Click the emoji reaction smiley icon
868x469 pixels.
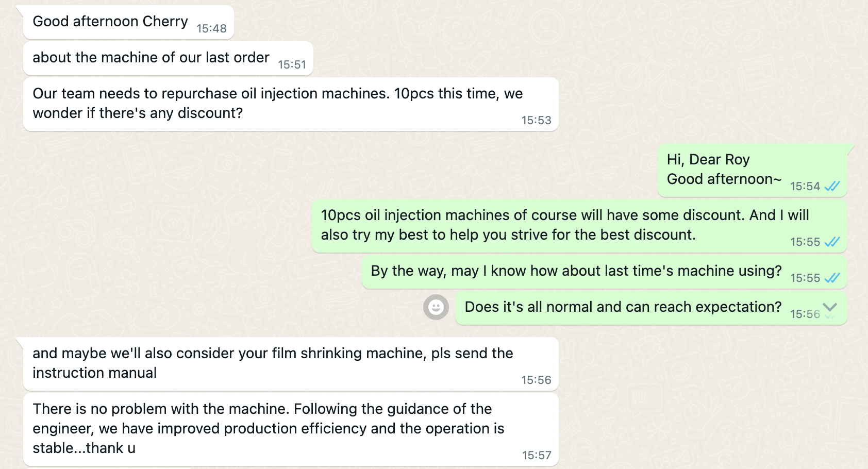tap(436, 307)
